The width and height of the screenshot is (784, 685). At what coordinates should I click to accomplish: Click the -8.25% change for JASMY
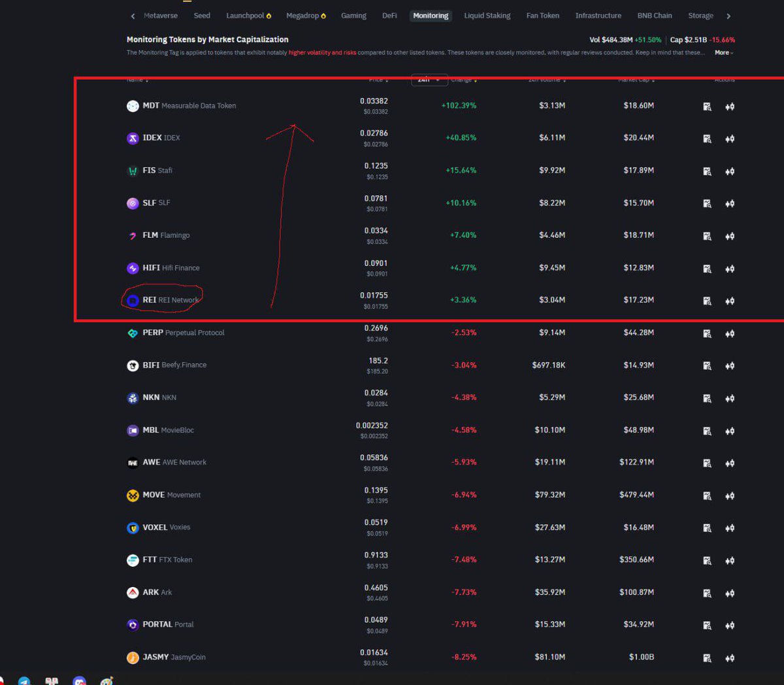[x=464, y=657]
